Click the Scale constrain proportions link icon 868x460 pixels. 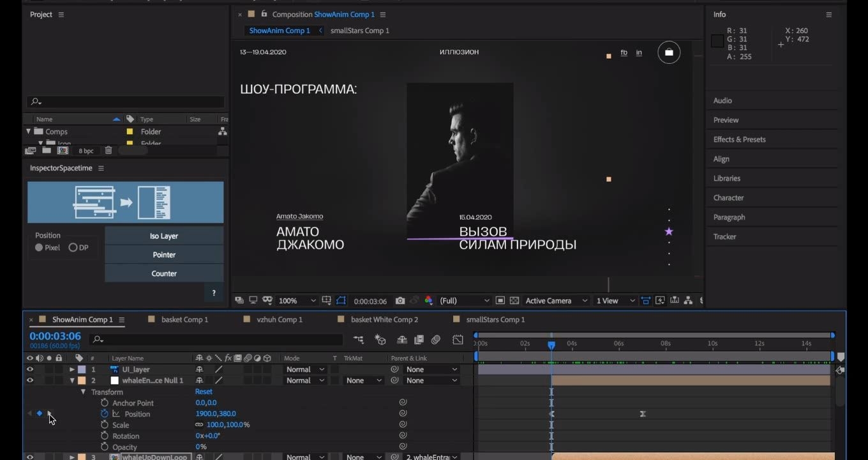pyautogui.click(x=199, y=425)
